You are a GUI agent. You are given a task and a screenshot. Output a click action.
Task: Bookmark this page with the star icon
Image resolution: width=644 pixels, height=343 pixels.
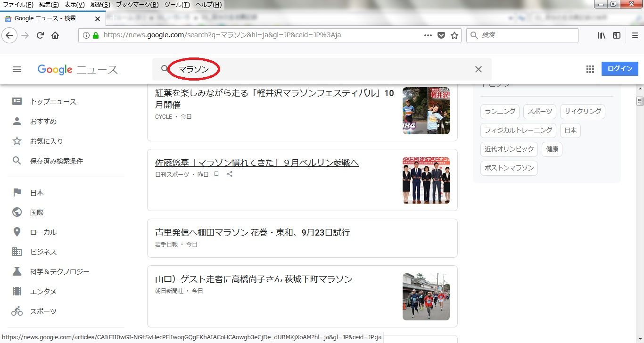454,35
